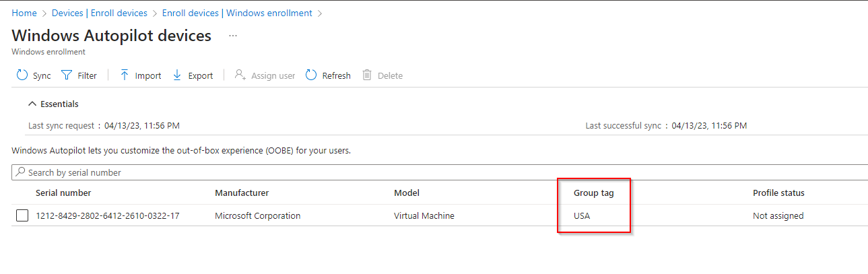Screen dimensions: 868x274
Task: Sort by Serial number column header
Action: 63,193
